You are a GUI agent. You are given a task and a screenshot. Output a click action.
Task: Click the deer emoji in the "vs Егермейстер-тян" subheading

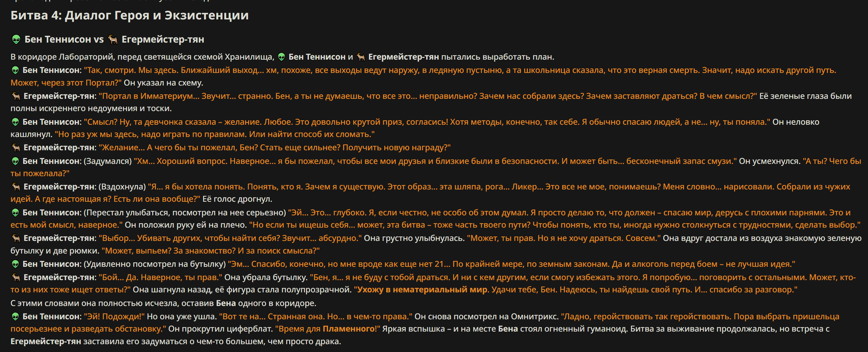pyautogui.click(x=113, y=40)
